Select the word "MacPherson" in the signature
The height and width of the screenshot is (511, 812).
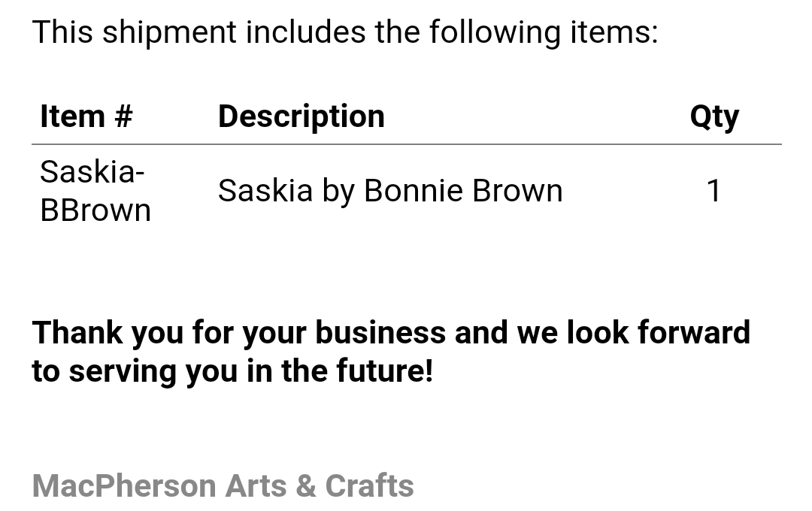pyautogui.click(x=124, y=486)
